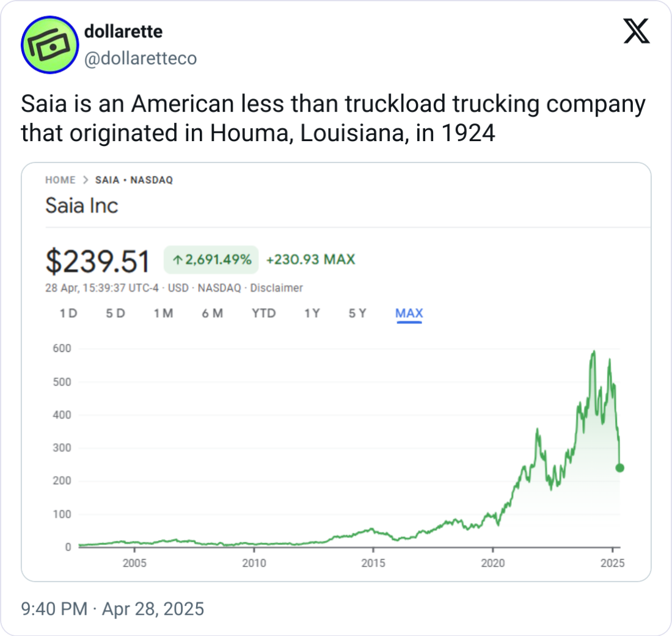Select the MAX chart range

pyautogui.click(x=409, y=314)
